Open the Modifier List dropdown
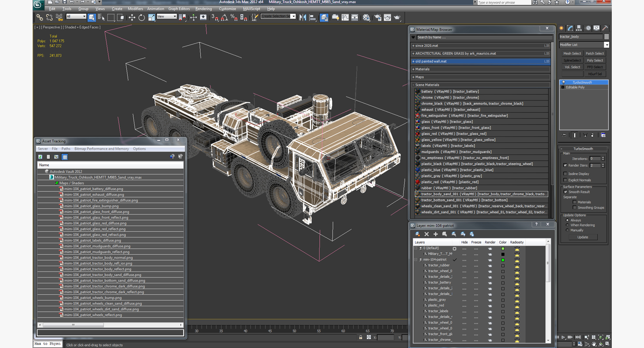 coord(606,45)
